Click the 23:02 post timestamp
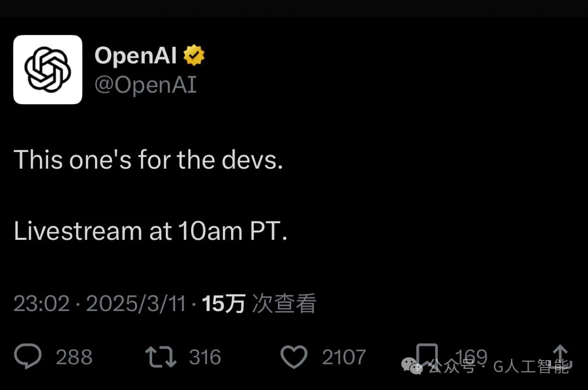 pos(41,304)
